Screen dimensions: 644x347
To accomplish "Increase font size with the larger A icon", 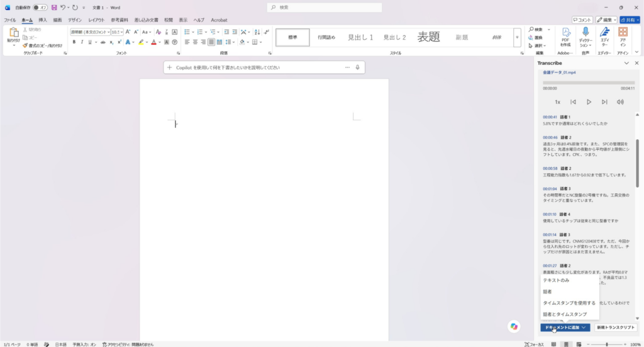I will click(x=128, y=31).
